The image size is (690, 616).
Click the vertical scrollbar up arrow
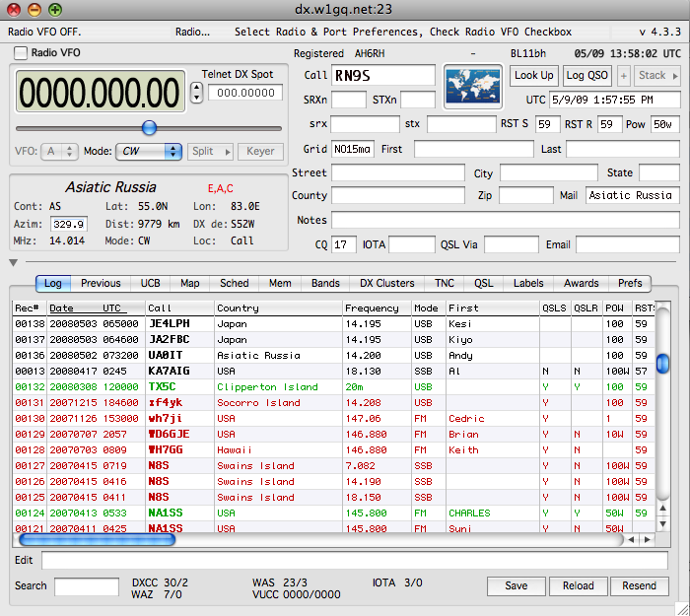(662, 509)
